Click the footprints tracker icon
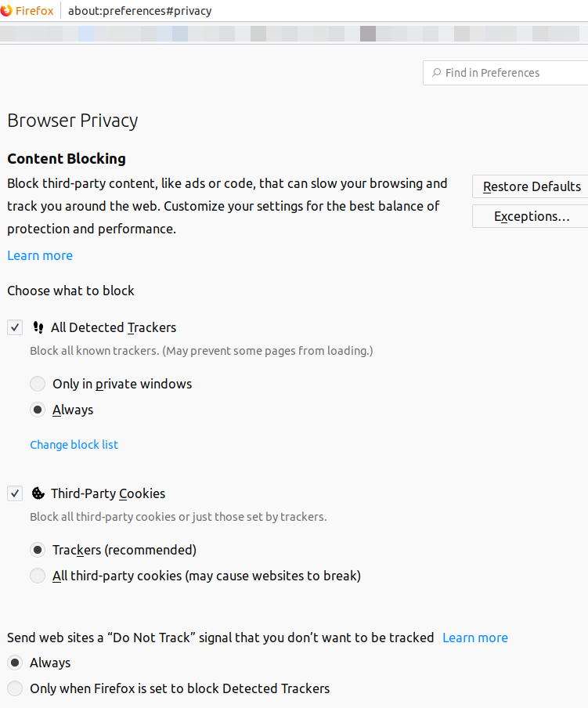 pos(38,327)
